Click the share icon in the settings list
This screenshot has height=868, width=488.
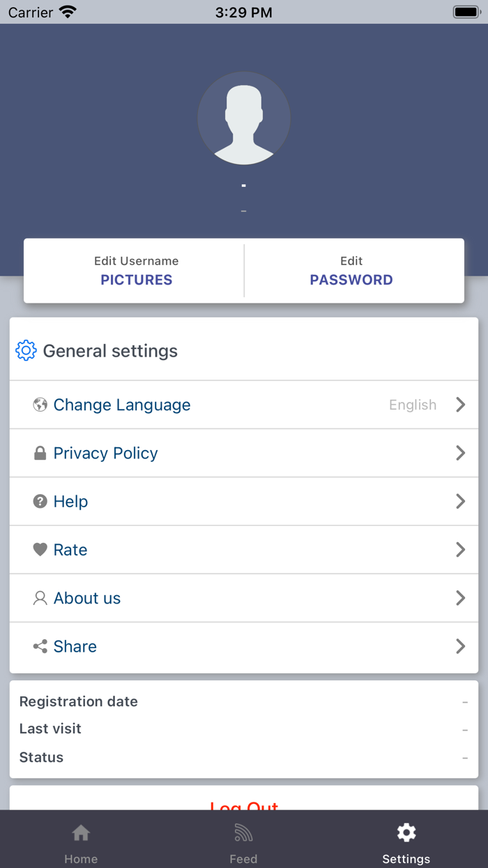point(40,646)
